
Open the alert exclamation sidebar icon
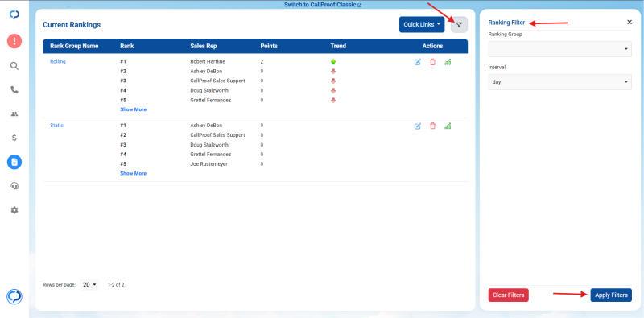pyautogui.click(x=14, y=42)
